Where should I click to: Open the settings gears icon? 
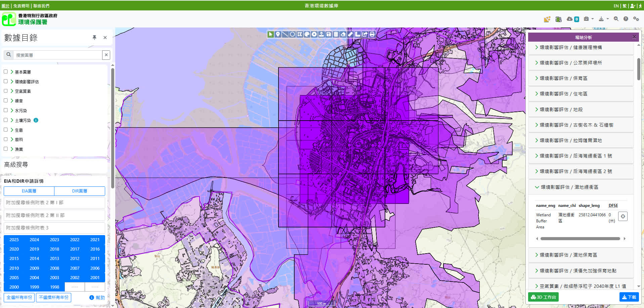tap(636, 19)
